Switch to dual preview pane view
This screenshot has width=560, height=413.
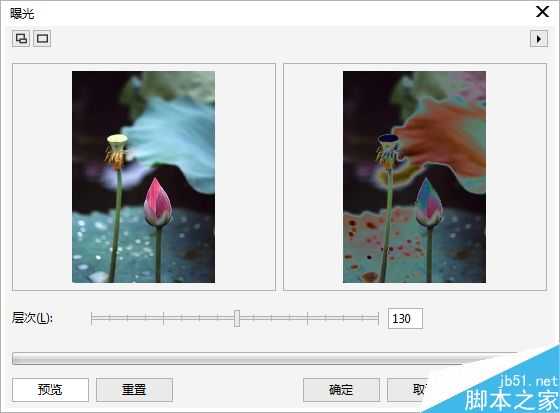tap(21, 38)
